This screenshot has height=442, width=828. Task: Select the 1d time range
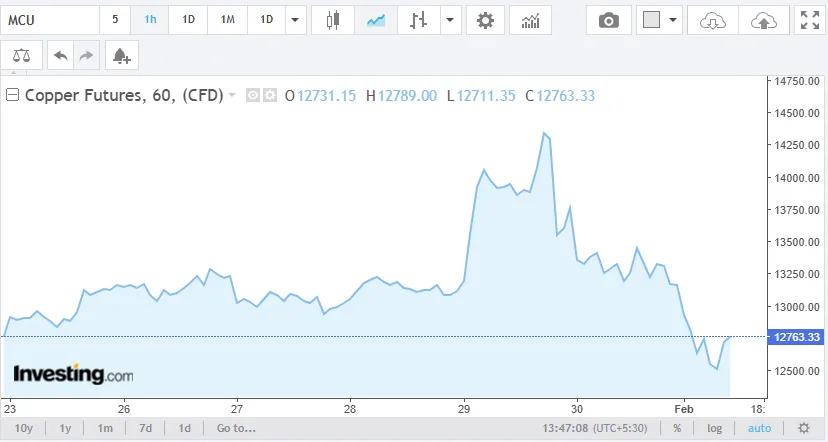[x=184, y=428]
